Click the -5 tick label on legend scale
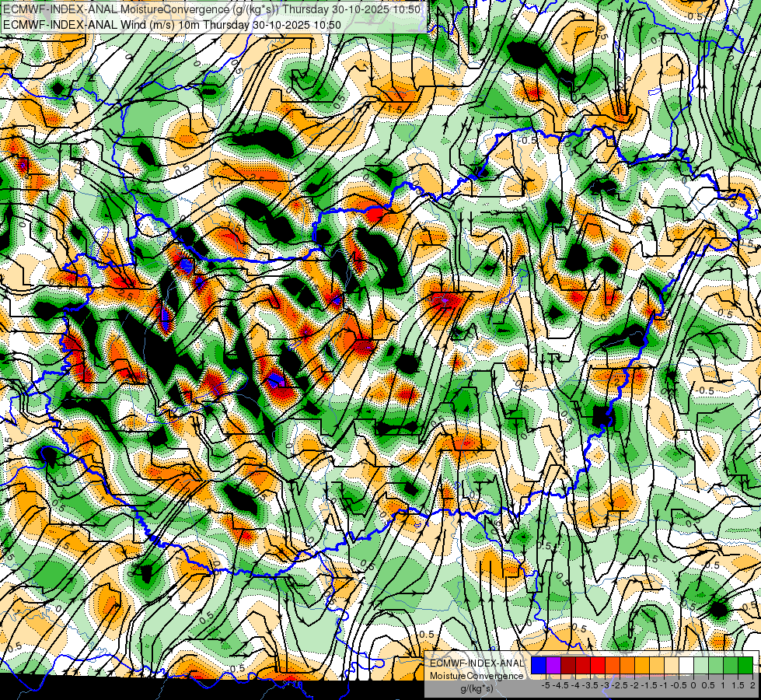This screenshot has height=700, width=761. point(546,685)
